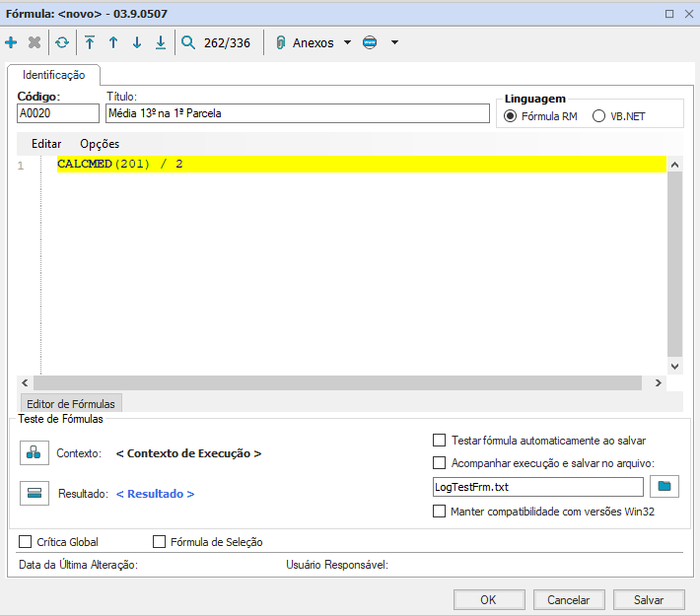Select the Fórmula RM radio button
This screenshot has height=616, width=700.
click(511, 116)
